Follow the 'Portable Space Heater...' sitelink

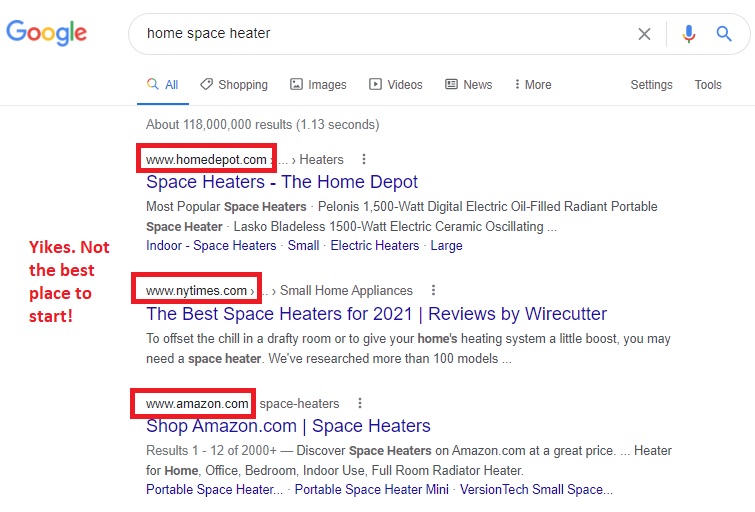pos(215,489)
